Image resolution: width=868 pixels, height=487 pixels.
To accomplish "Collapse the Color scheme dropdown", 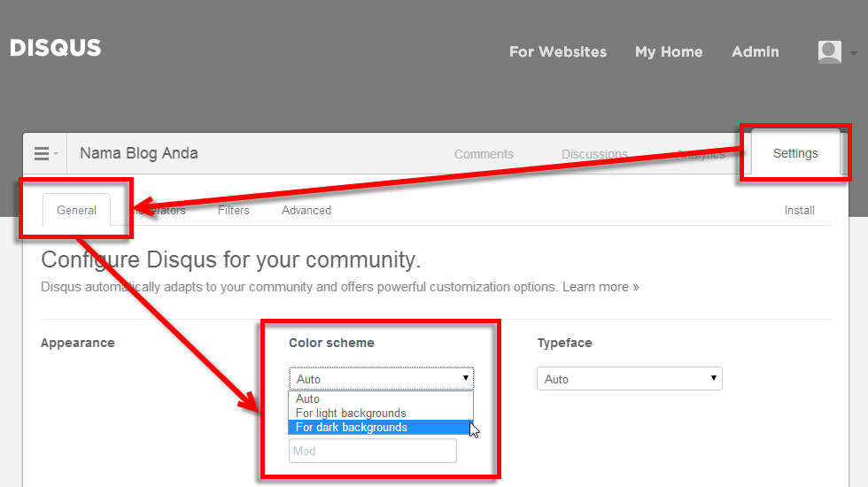I will [x=382, y=379].
